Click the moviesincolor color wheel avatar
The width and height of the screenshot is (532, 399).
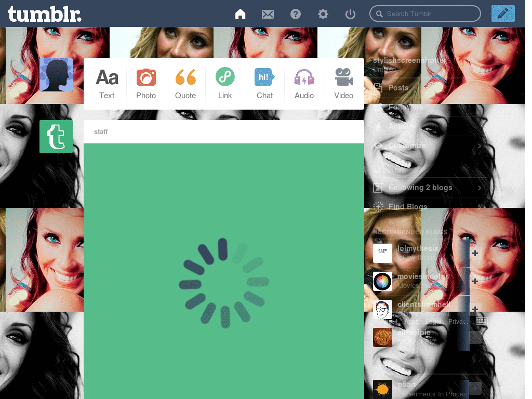[x=382, y=281]
